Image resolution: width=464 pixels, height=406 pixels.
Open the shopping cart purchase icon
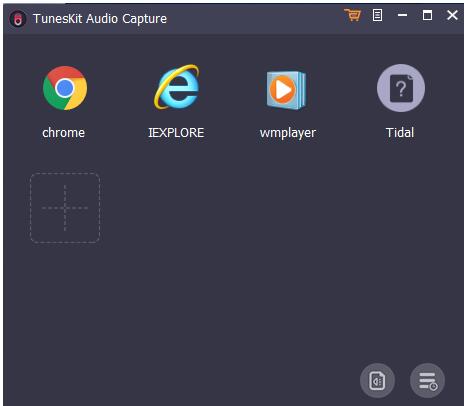[352, 15]
